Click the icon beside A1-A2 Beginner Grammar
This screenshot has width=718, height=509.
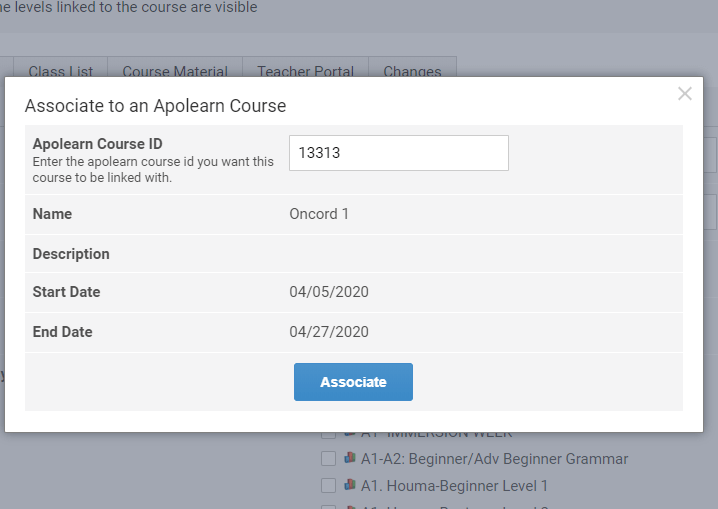tap(349, 459)
